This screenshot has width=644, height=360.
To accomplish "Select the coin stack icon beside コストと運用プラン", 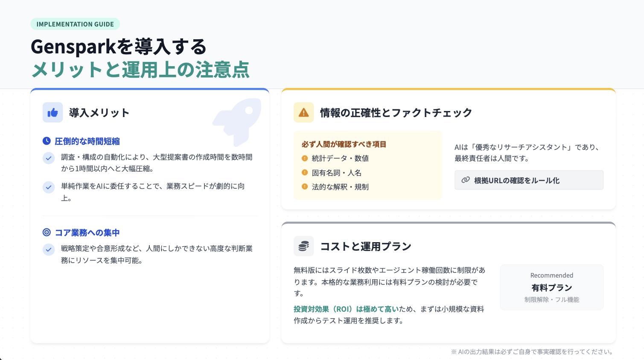I will pos(304,246).
